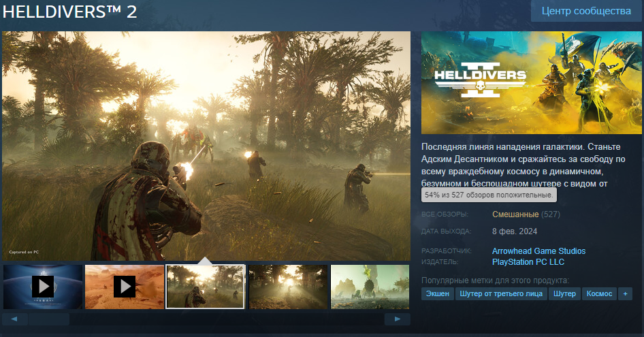Viewport: 644px width, 337px height.
Task: Select the Космос tag
Action: click(599, 294)
